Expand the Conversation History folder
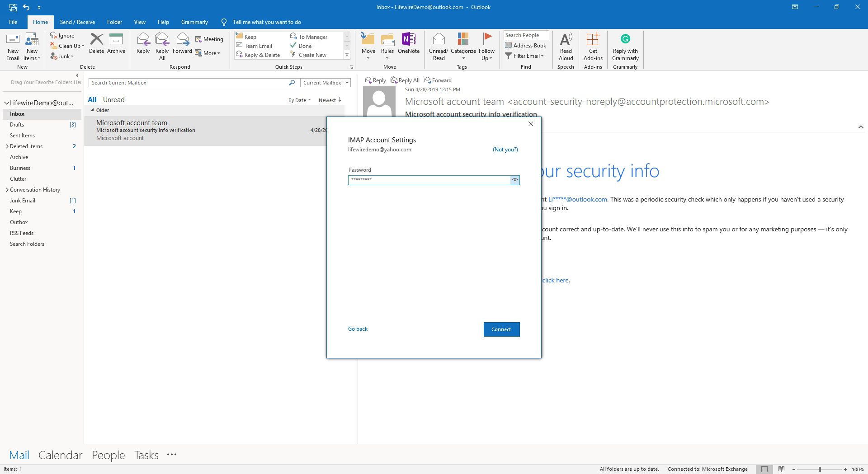The image size is (868, 474). (x=7, y=190)
